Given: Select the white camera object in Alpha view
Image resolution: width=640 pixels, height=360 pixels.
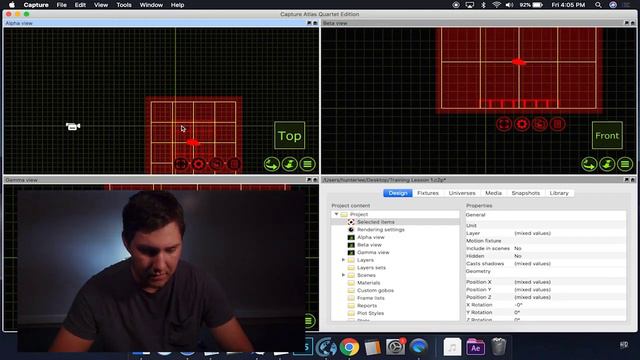Looking at the screenshot, I should [x=73, y=127].
